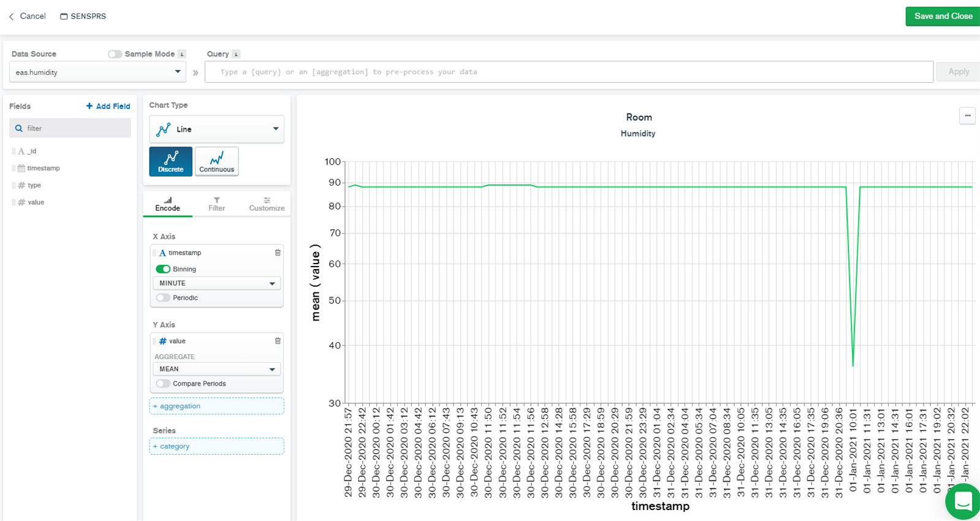Expand the Line chart type dropdown
Screen dimensions: 980x521
point(216,129)
